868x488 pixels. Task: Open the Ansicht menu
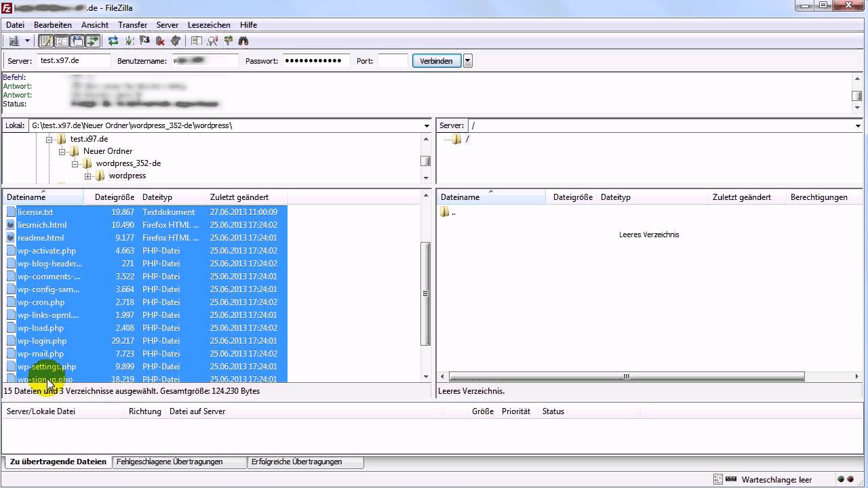click(95, 25)
